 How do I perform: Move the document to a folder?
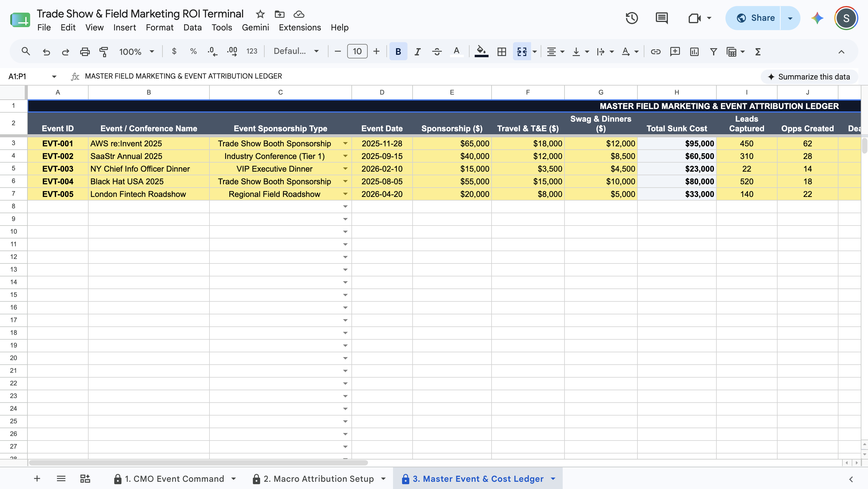(279, 14)
